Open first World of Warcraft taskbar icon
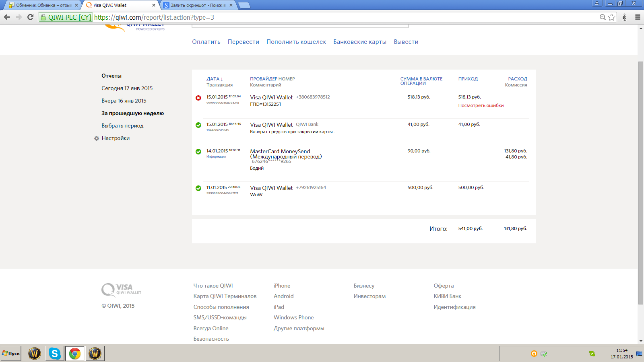The image size is (644, 362). (x=35, y=354)
